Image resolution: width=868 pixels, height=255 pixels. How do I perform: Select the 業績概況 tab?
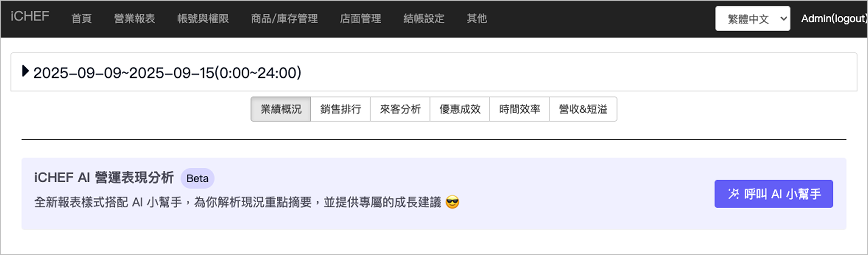[281, 109]
